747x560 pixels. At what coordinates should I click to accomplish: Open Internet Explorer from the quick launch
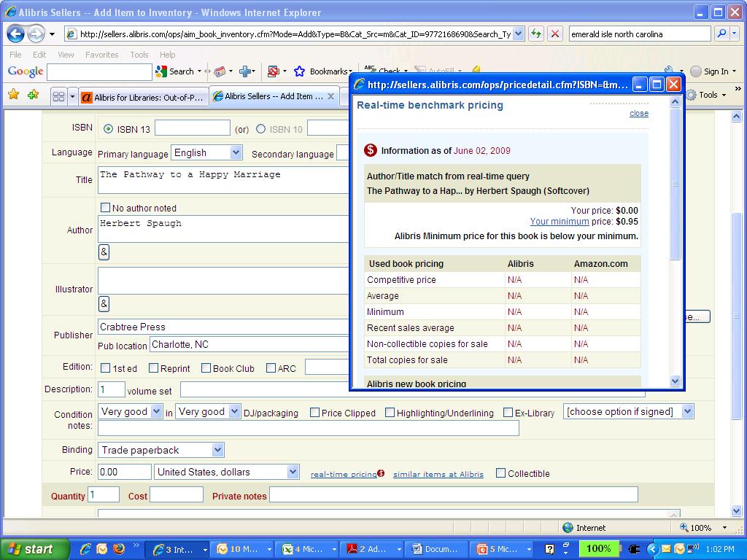tap(86, 548)
